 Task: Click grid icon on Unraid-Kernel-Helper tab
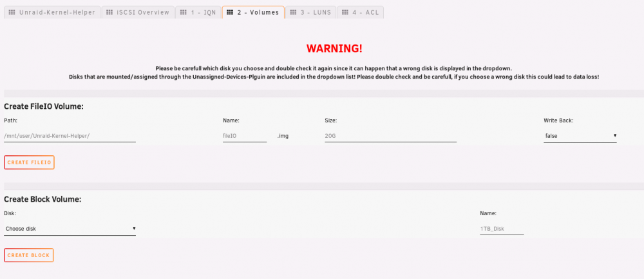click(12, 12)
